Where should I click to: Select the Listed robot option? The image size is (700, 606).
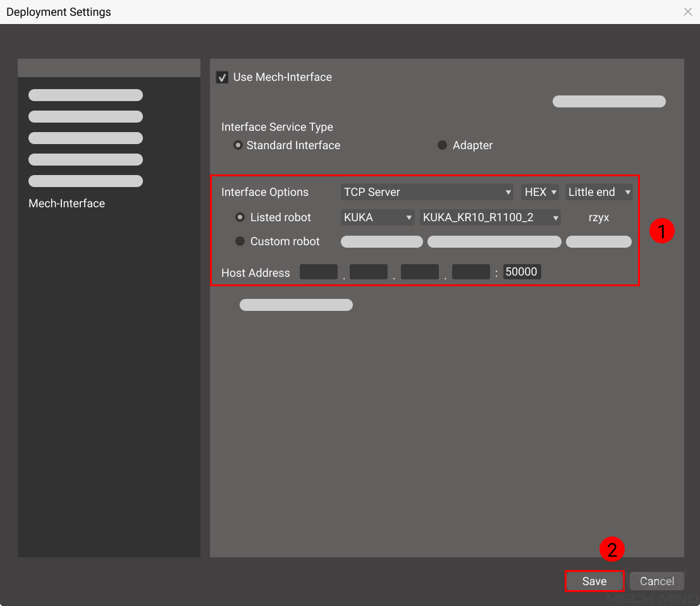(x=240, y=217)
